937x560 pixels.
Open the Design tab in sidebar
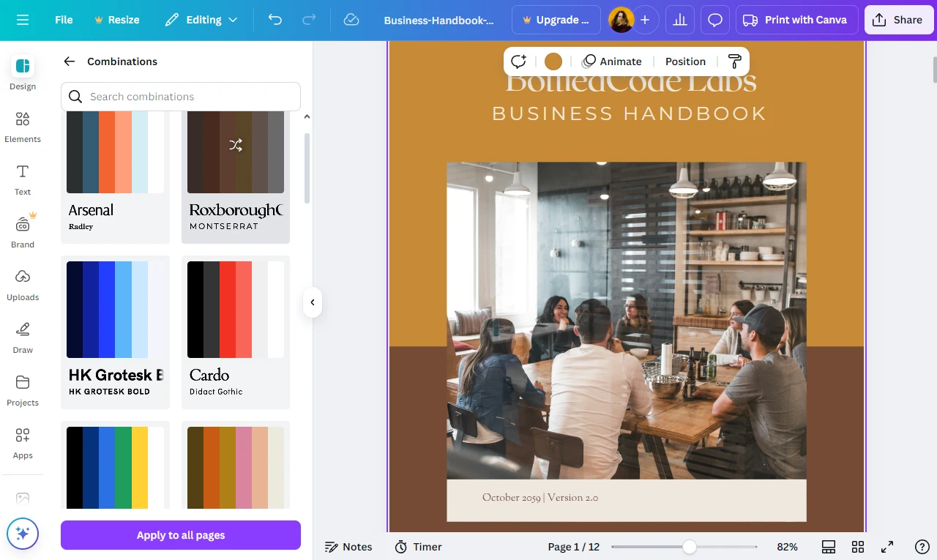tap(23, 73)
